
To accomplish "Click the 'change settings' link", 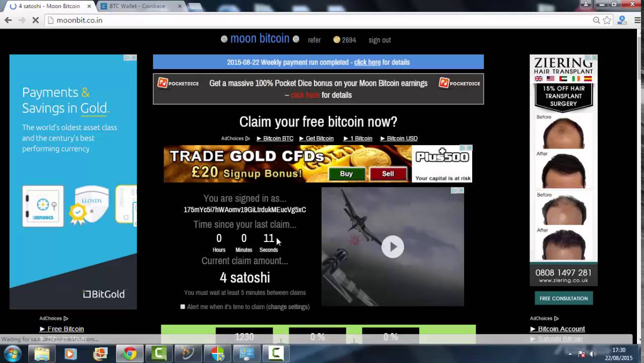I will 288,307.
